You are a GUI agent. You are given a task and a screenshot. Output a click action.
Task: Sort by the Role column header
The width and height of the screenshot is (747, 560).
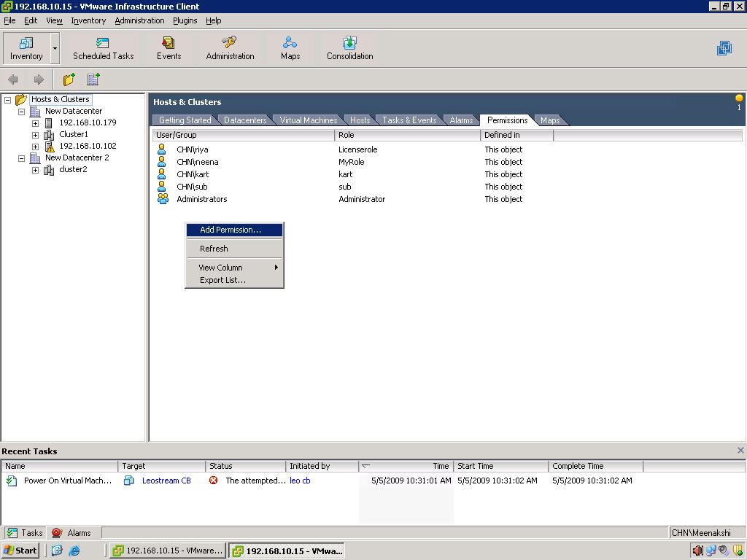(408, 135)
